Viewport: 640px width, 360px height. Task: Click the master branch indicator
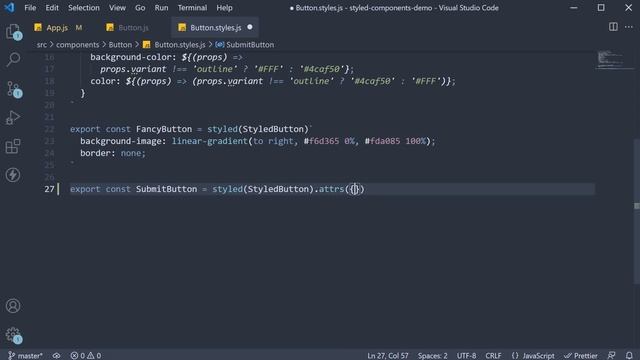coord(25,356)
